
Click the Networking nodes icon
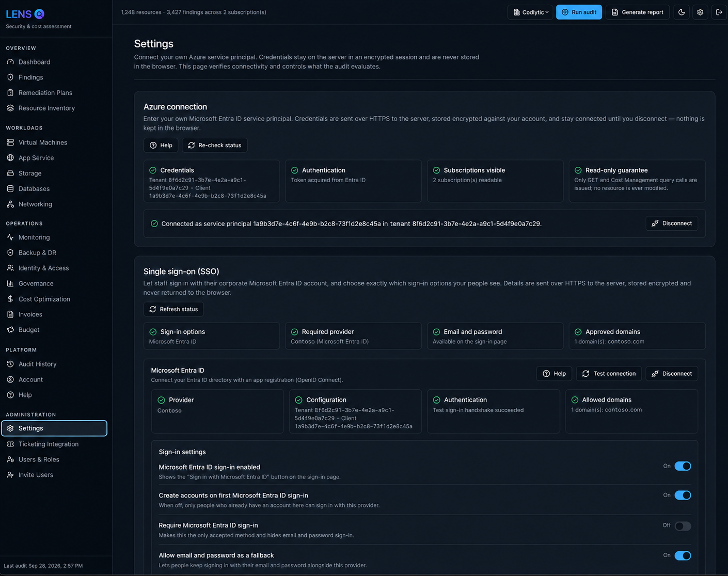(10, 204)
